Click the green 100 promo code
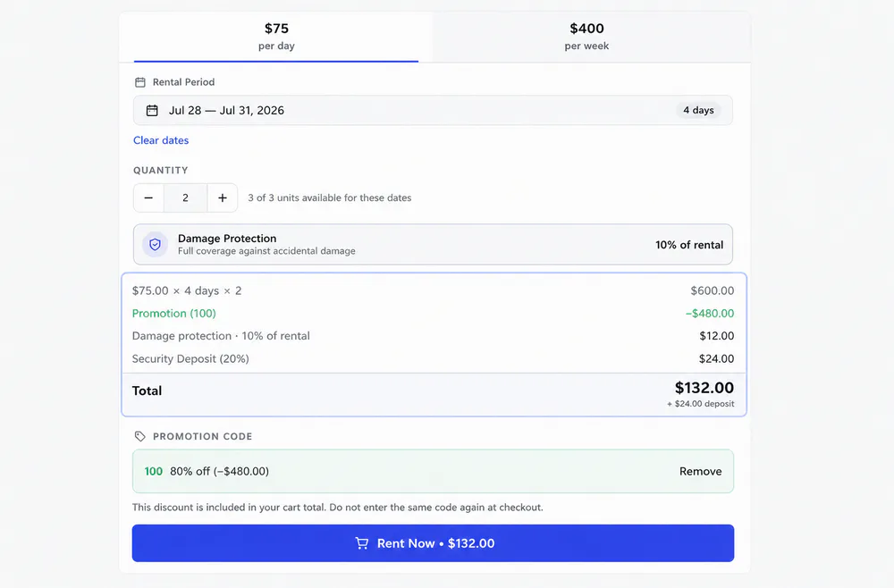This screenshot has height=588, width=894. point(154,471)
